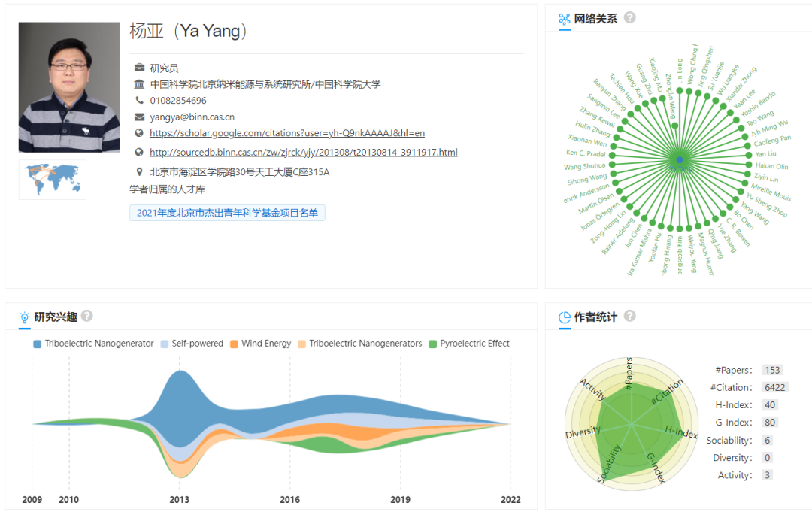
Task: Click the central blue node in the network
Action: pos(680,160)
